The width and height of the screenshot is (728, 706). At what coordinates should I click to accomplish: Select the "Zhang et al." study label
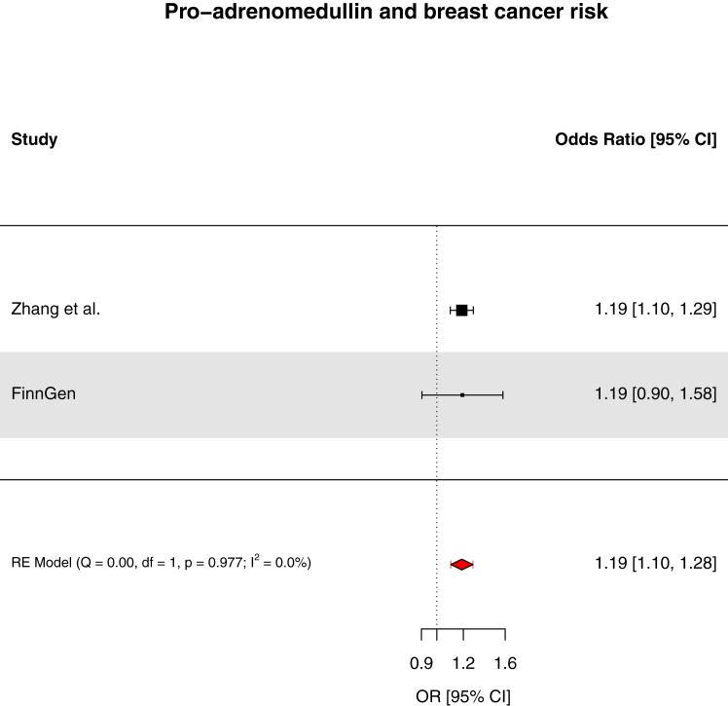pos(55,310)
